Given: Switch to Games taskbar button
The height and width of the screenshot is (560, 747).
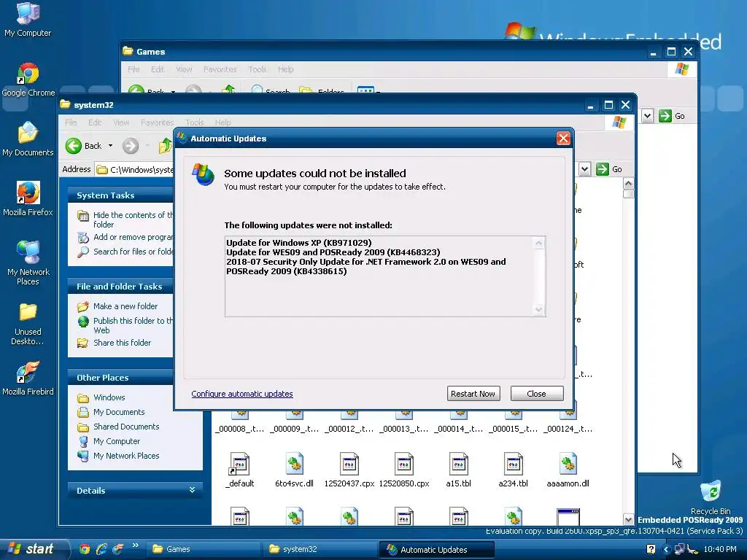Looking at the screenshot, I should click(x=203, y=549).
